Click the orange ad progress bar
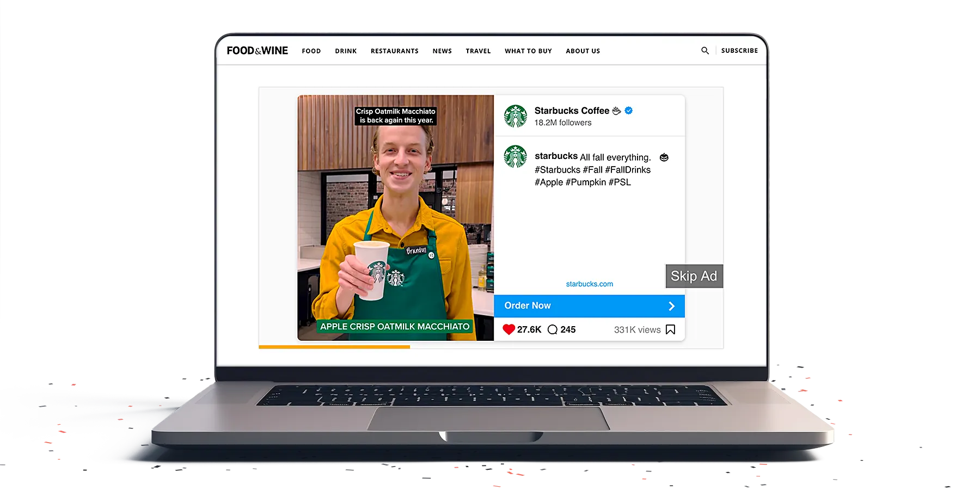 pos(334,347)
